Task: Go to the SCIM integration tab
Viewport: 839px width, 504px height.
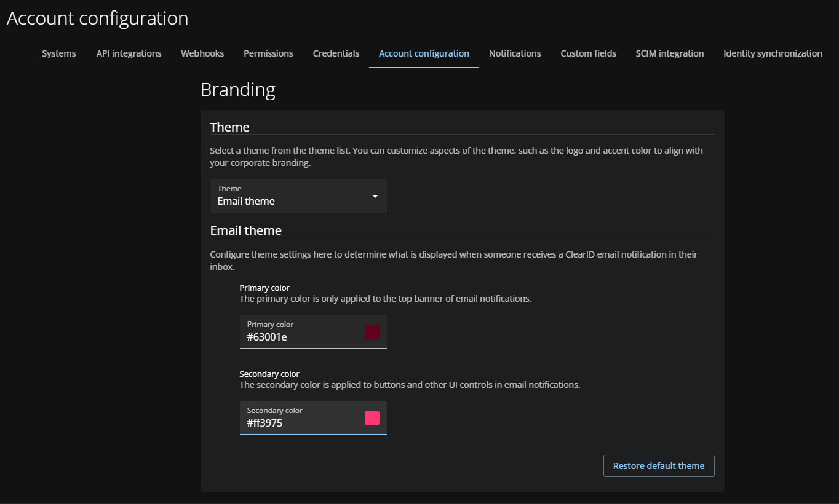Action: tap(669, 53)
